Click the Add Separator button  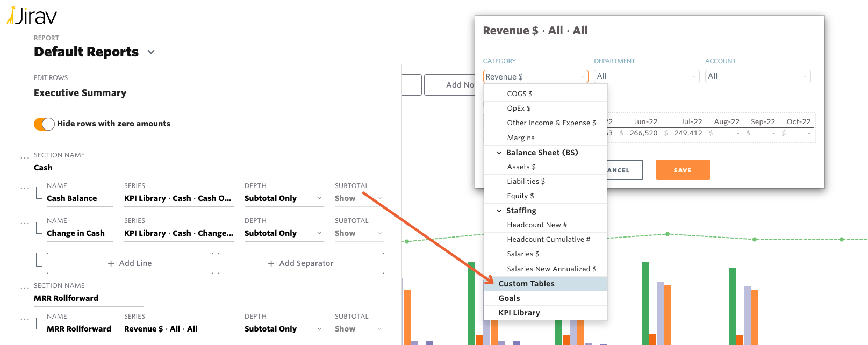301,263
